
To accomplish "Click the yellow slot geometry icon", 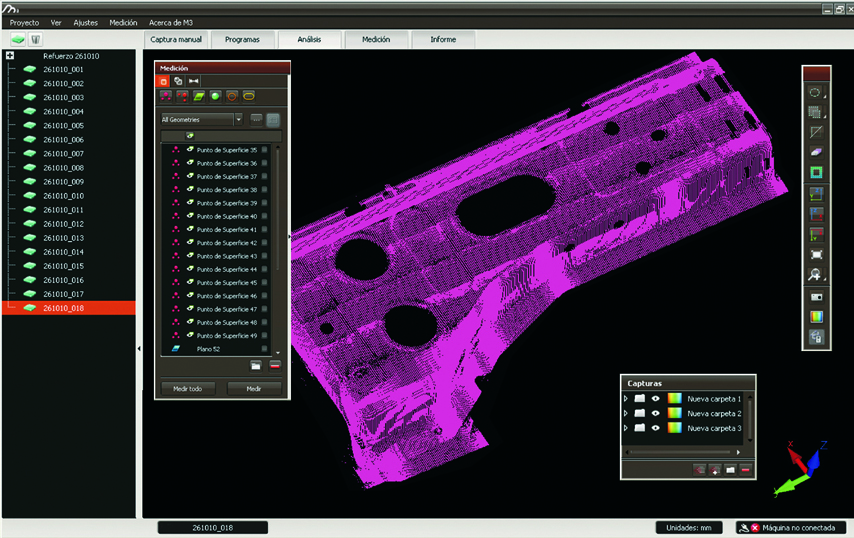I will click(x=248, y=97).
